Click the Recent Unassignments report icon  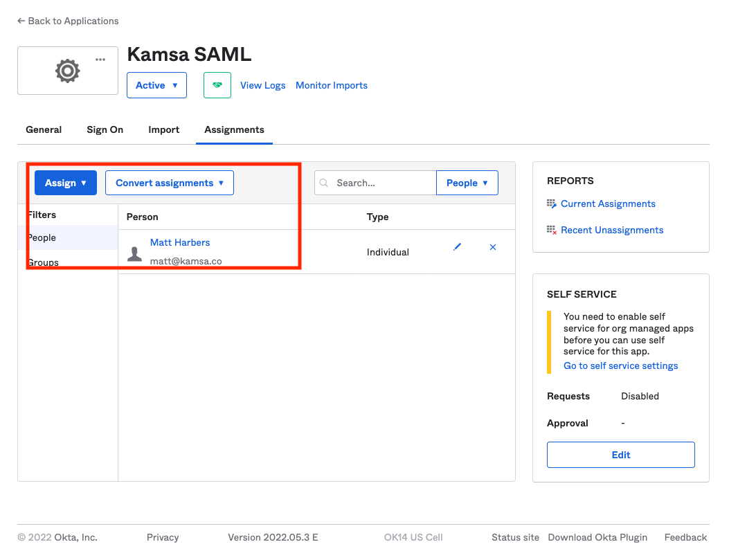pyautogui.click(x=551, y=230)
